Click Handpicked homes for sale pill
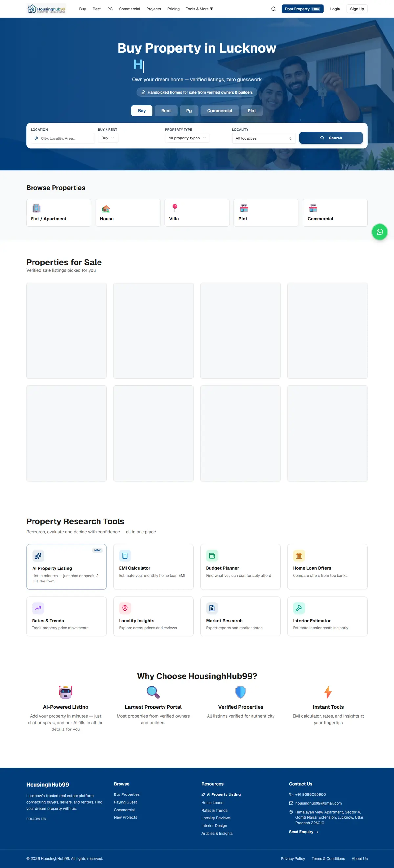Viewport: 394px width, 868px height. pos(197,92)
